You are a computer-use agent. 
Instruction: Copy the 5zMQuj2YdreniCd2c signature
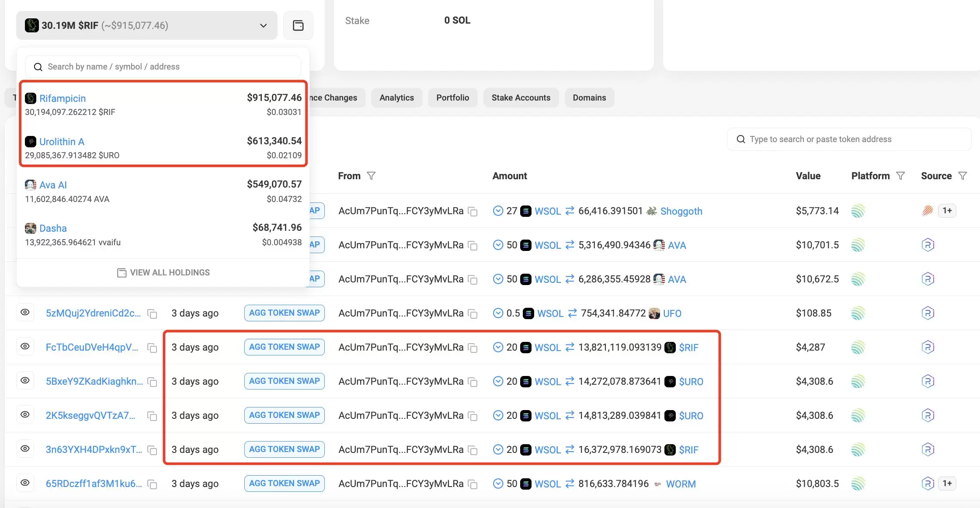(x=152, y=314)
